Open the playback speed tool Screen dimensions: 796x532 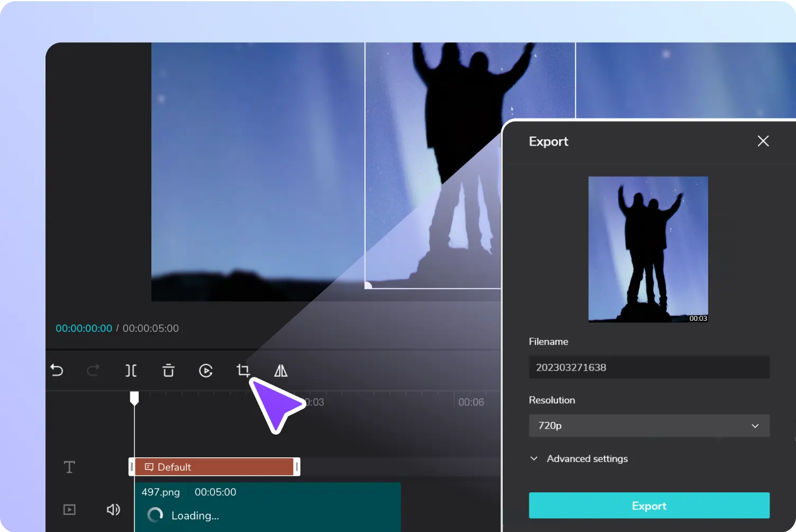[x=206, y=371]
